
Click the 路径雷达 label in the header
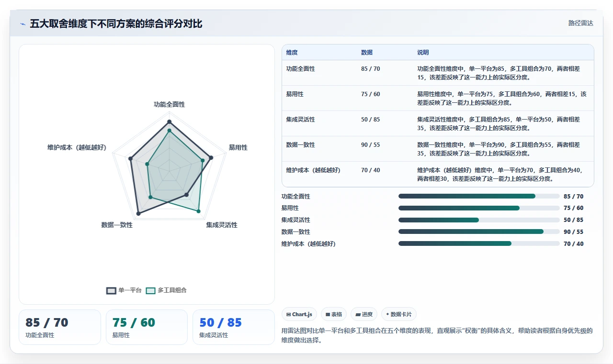point(580,23)
